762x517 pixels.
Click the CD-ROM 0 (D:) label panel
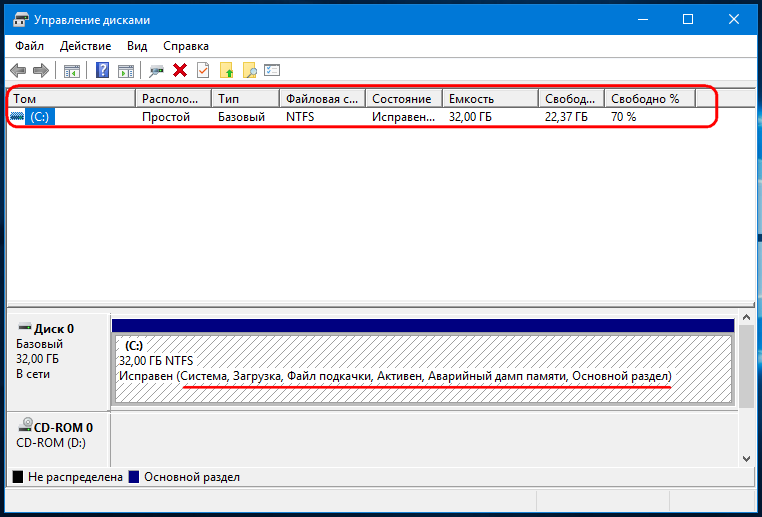(59, 440)
